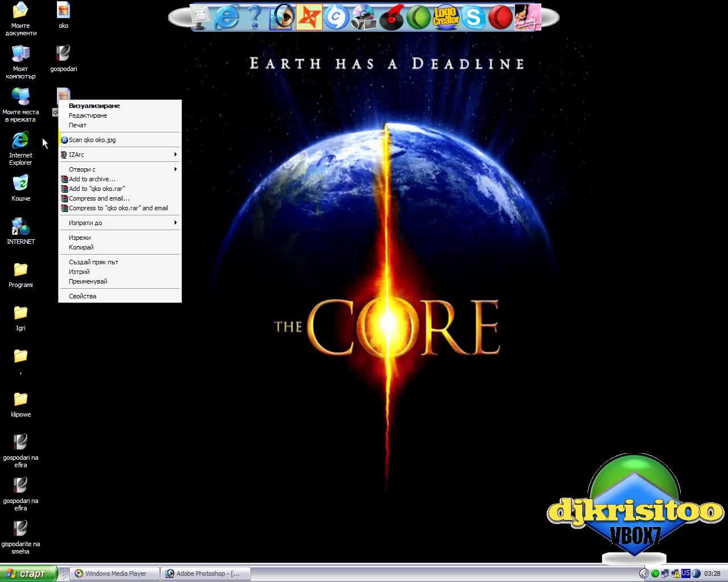Select the Моите документи desktop icon

(20, 19)
